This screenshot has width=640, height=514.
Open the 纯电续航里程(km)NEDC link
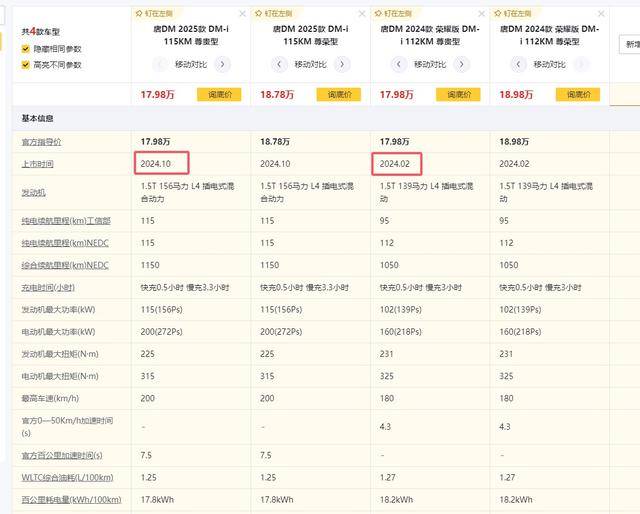(x=65, y=243)
